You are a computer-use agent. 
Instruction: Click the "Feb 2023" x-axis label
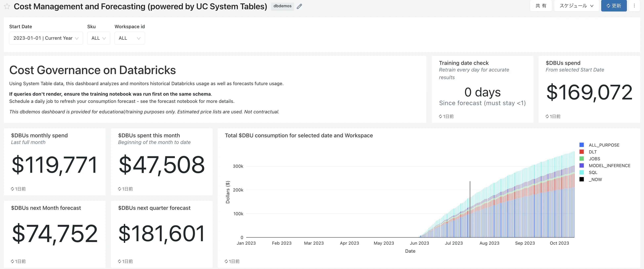[x=282, y=243]
